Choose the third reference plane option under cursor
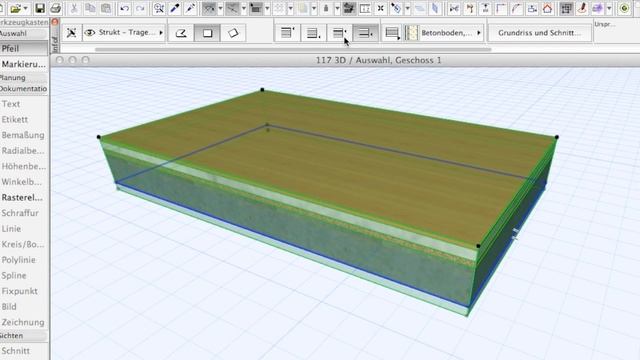 point(339,33)
